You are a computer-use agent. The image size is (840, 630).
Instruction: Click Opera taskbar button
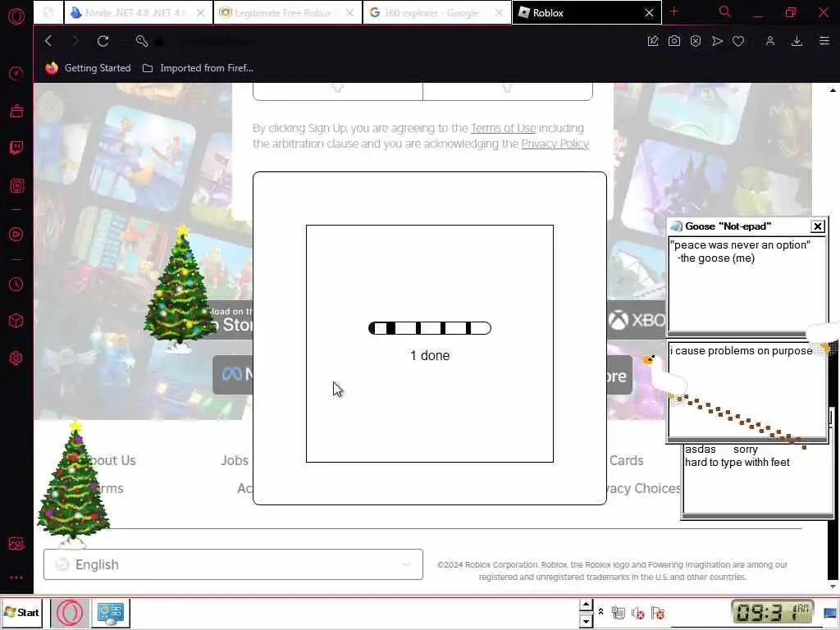point(70,612)
